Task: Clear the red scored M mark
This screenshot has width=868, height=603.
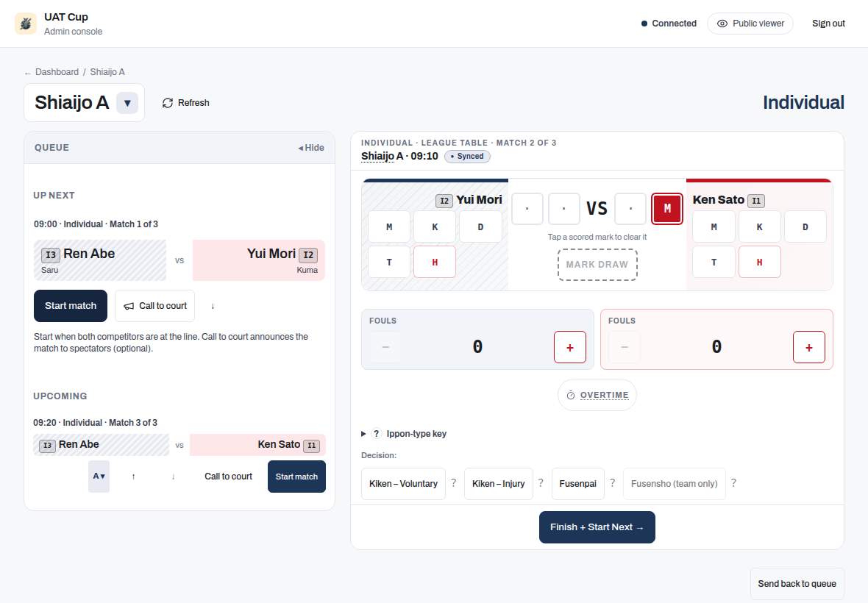Action: [667, 209]
